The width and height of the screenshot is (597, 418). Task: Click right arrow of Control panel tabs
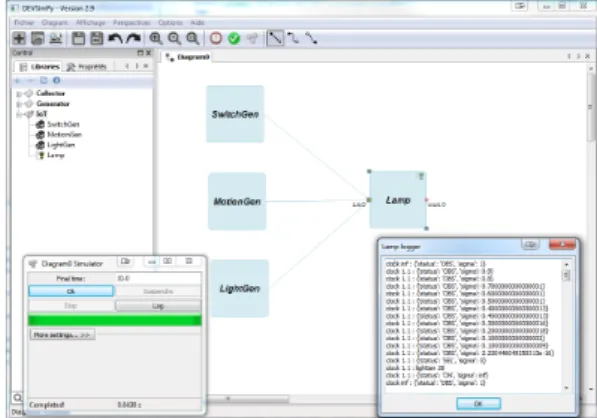[137, 66]
